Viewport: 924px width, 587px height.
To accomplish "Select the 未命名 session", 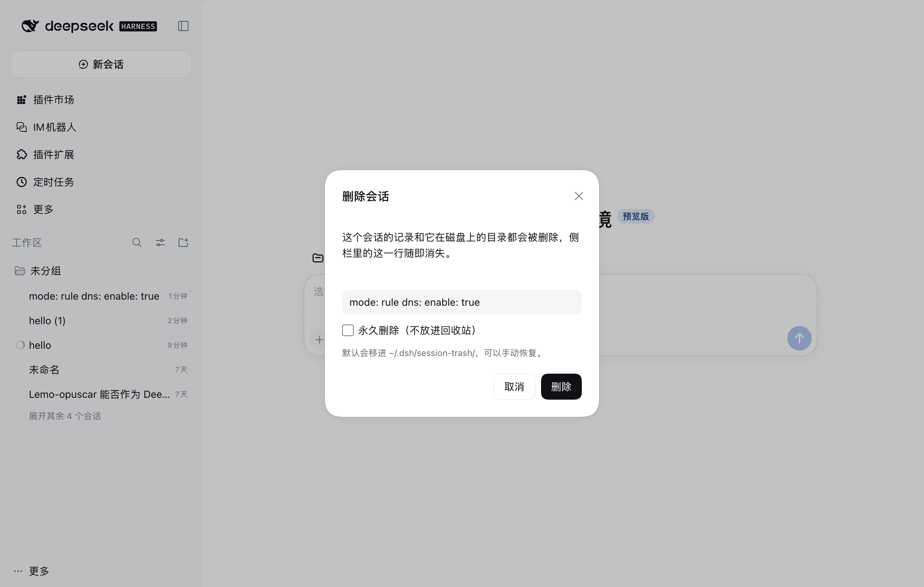I will [x=101, y=370].
